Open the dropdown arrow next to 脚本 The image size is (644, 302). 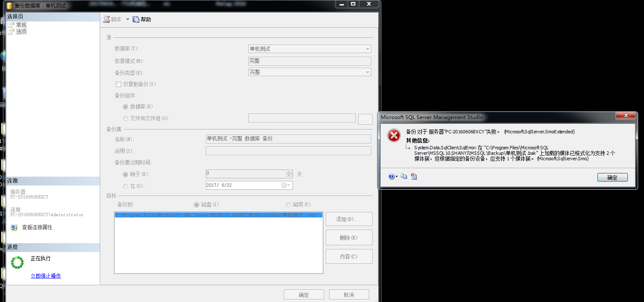coord(128,19)
